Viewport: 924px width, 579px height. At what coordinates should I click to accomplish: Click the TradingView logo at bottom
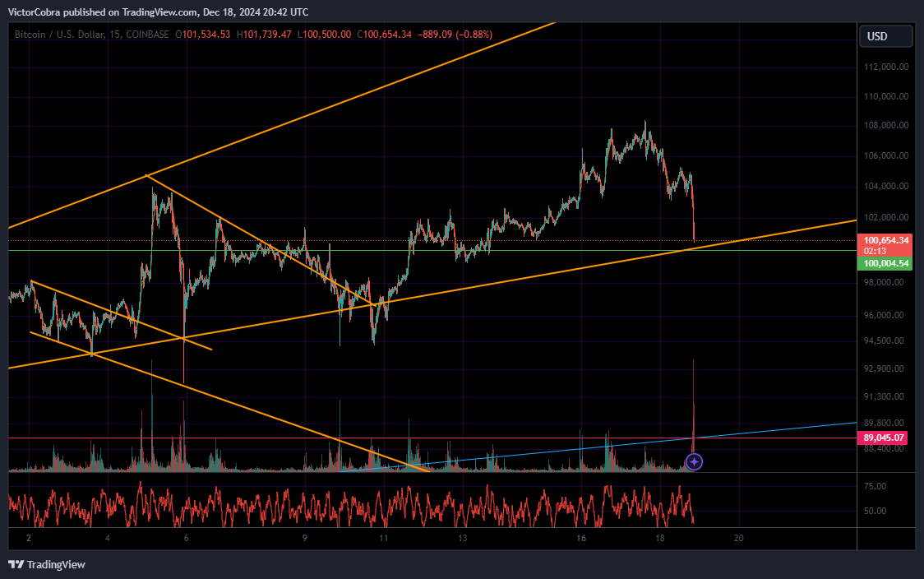[x=47, y=564]
